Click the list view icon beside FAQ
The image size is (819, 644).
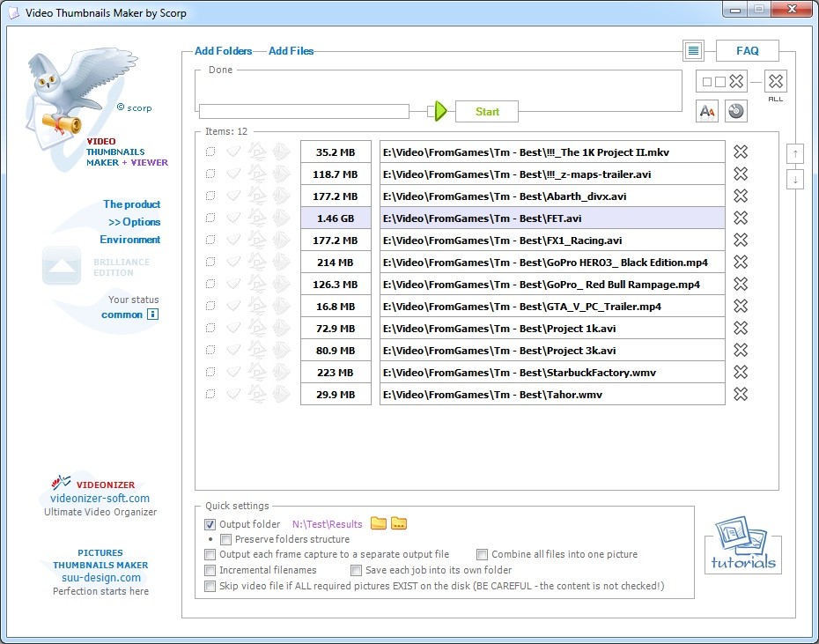click(x=693, y=51)
